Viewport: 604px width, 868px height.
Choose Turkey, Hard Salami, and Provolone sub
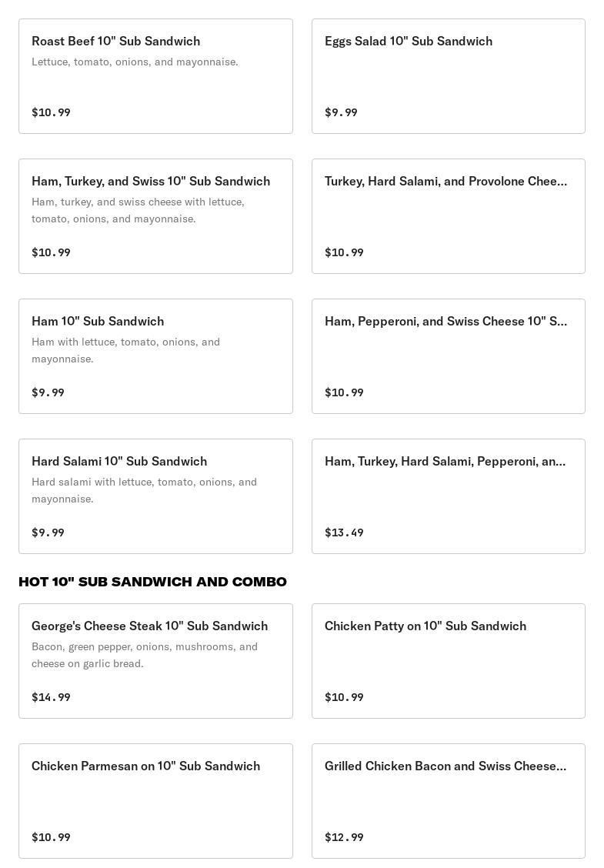[445, 182]
